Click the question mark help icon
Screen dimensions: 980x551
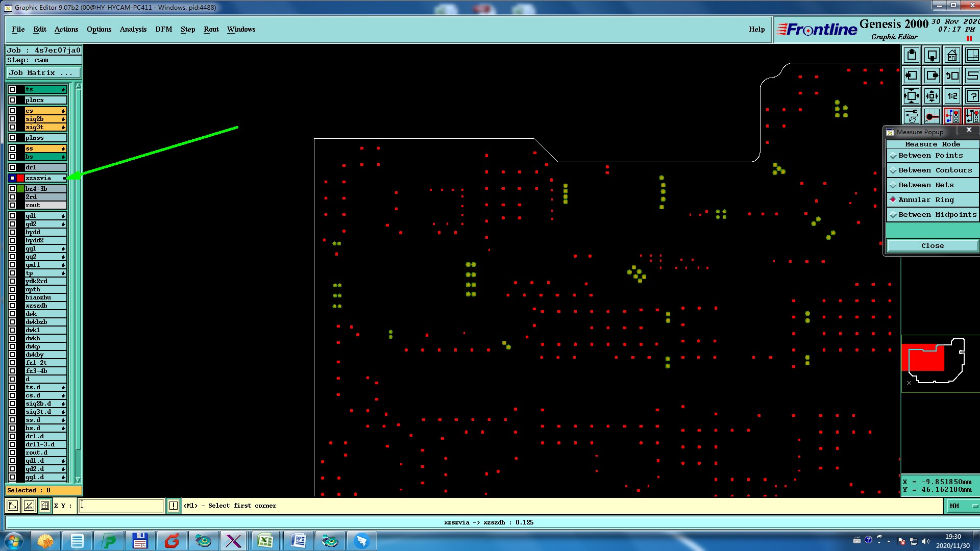pyautogui.click(x=972, y=96)
